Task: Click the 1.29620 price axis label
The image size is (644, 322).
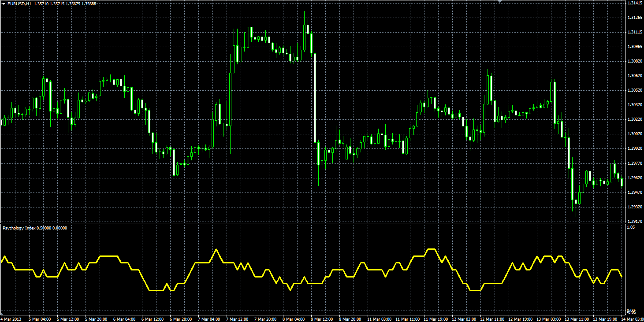Action: pos(635,178)
